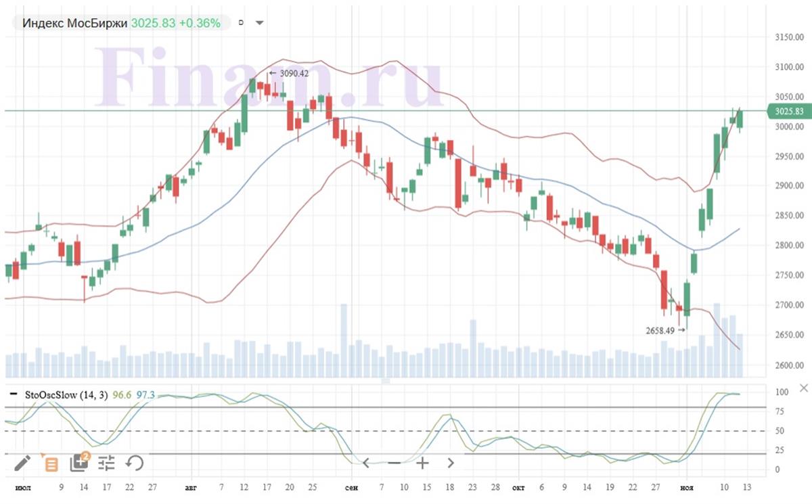
Task: Click the blue oscillator value 97.3
Action: pyautogui.click(x=145, y=394)
